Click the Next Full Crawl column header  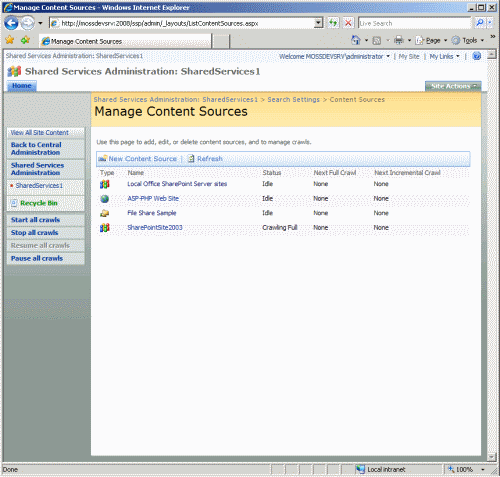coord(335,173)
